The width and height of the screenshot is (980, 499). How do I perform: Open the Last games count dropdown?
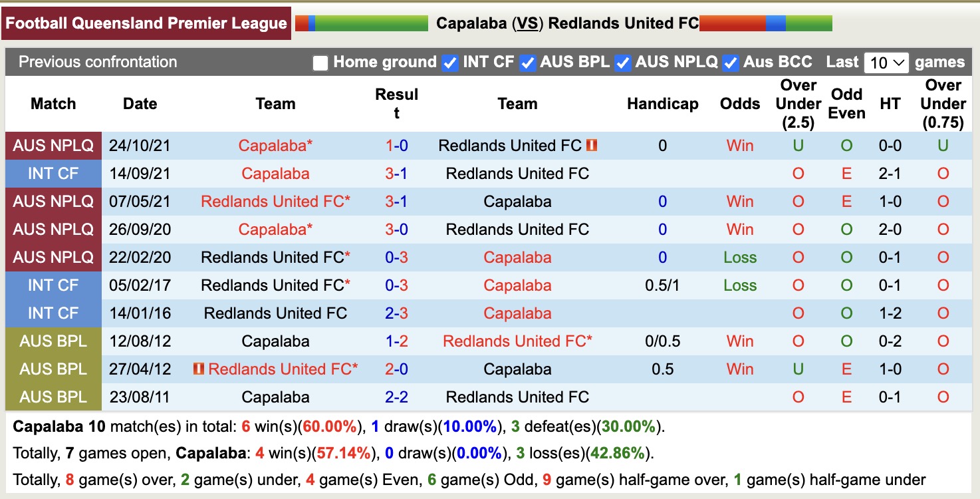pos(886,62)
